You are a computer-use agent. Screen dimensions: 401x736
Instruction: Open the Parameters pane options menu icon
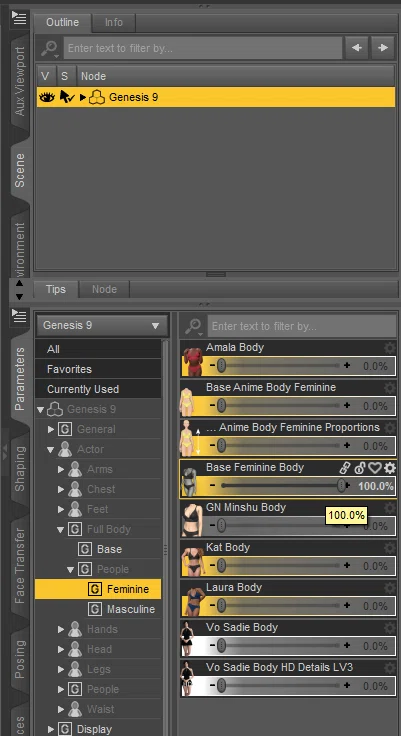coord(19,316)
